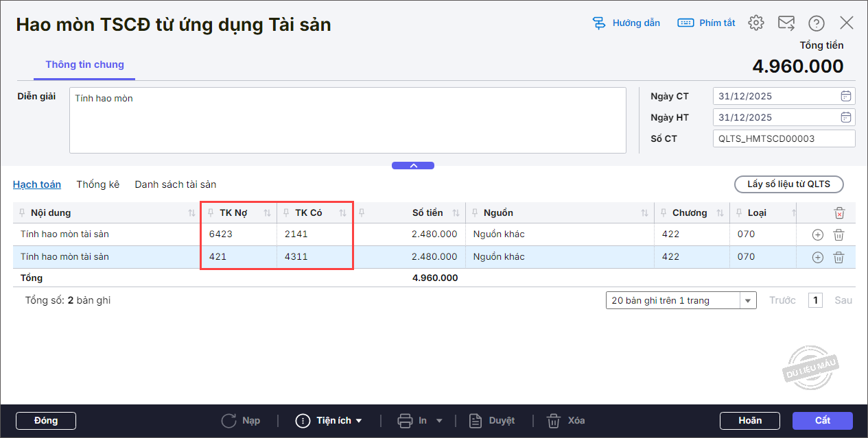Viewport: 868px width, 438px height.
Task: Click Lấy số liệu từ QLTS button
Action: pyautogui.click(x=788, y=184)
